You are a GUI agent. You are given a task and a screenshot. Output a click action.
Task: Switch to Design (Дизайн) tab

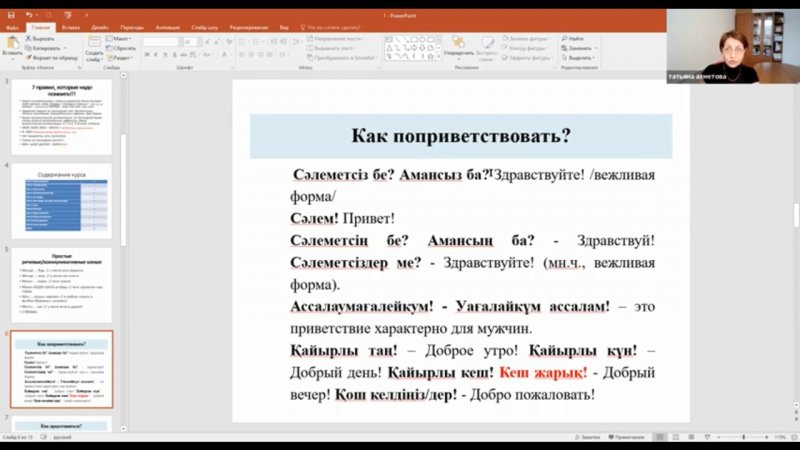(99, 28)
